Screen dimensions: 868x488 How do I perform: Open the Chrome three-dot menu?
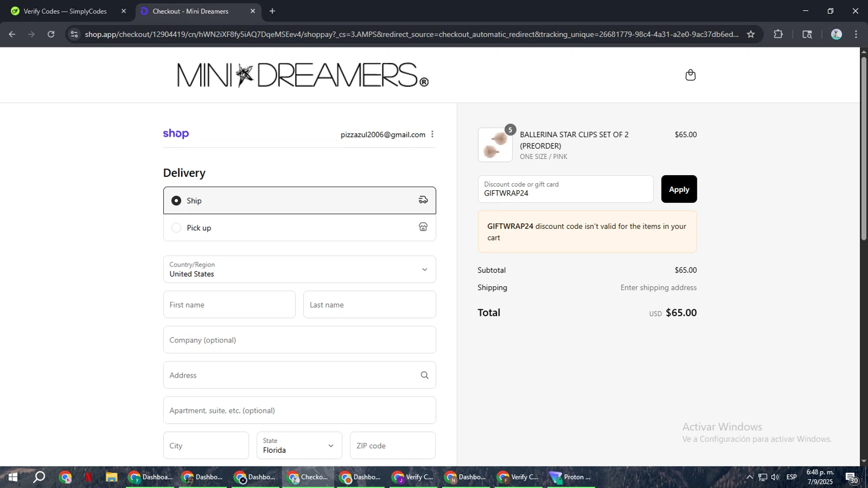pos(856,34)
